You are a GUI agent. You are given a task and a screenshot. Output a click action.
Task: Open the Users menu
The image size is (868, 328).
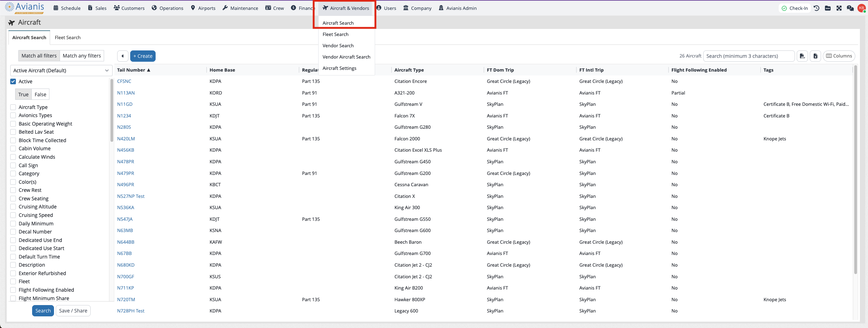(x=386, y=8)
